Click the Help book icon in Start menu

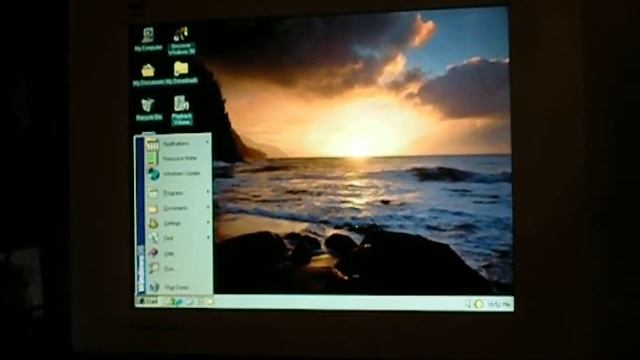(153, 253)
